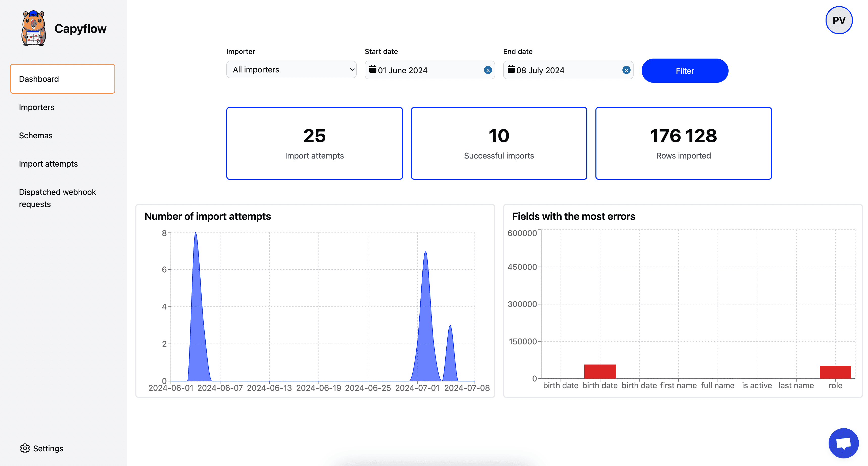868x466 pixels.
Task: Clear the start date value
Action: pos(488,70)
